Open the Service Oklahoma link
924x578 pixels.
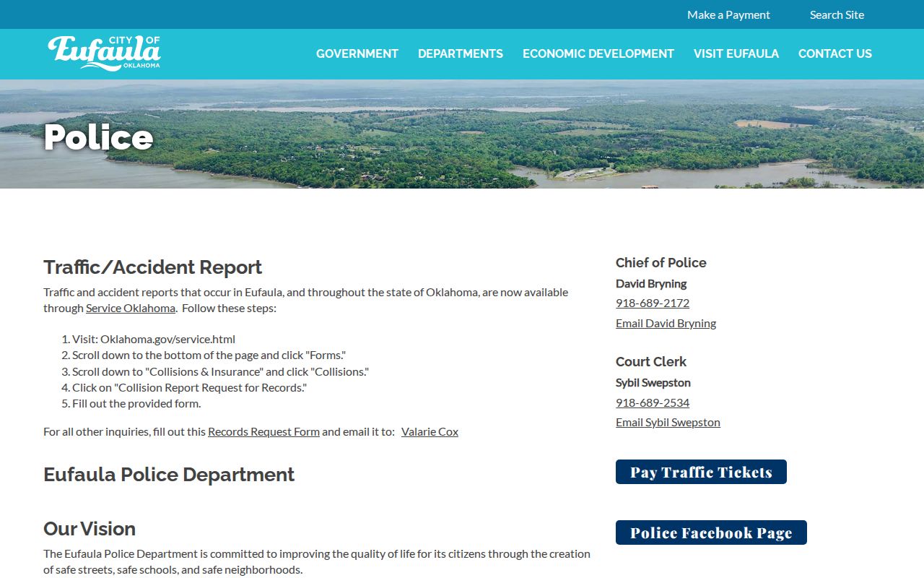131,308
